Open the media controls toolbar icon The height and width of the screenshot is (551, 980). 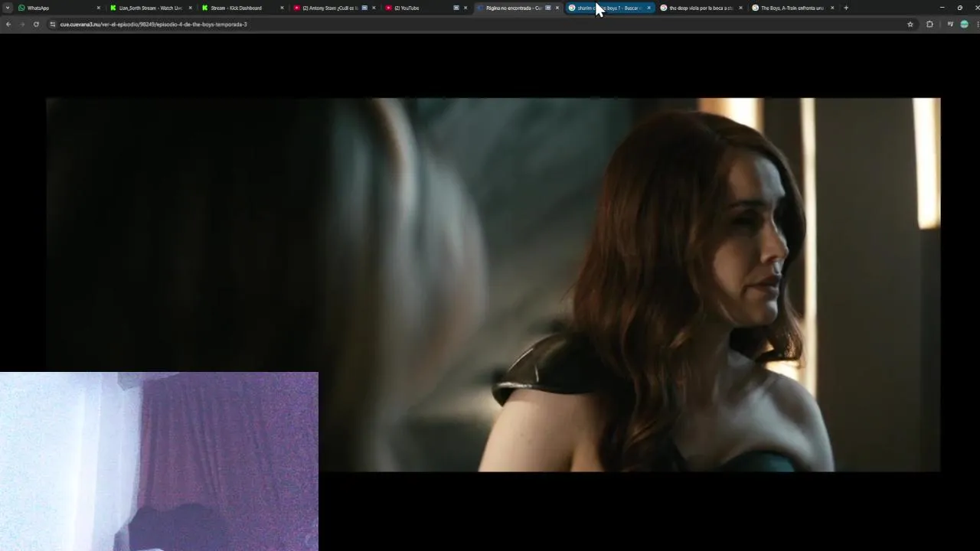(950, 24)
